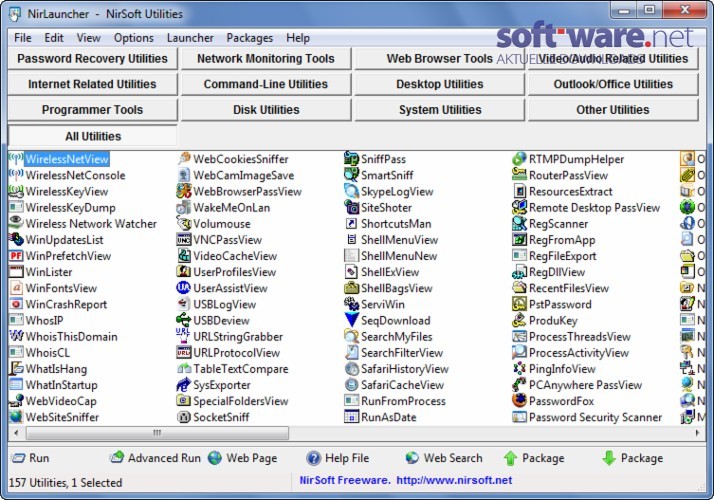Click the Web Search button
This screenshot has height=500, width=714.
(x=444, y=458)
